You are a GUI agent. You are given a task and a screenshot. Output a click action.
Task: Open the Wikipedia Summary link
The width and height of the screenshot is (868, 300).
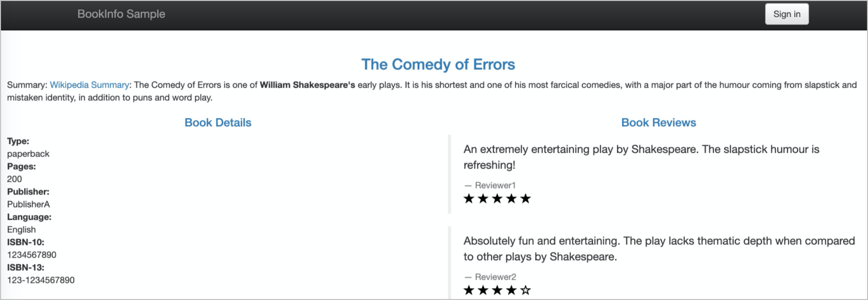click(x=89, y=85)
